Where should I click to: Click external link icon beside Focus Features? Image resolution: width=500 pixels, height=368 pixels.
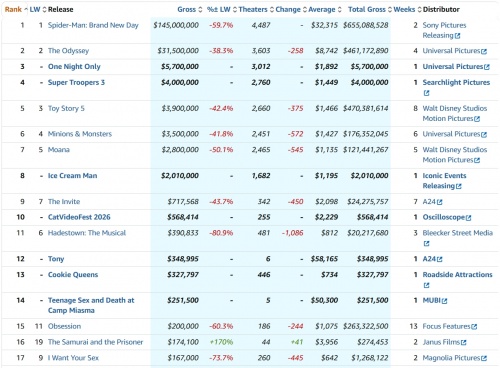click(x=474, y=327)
